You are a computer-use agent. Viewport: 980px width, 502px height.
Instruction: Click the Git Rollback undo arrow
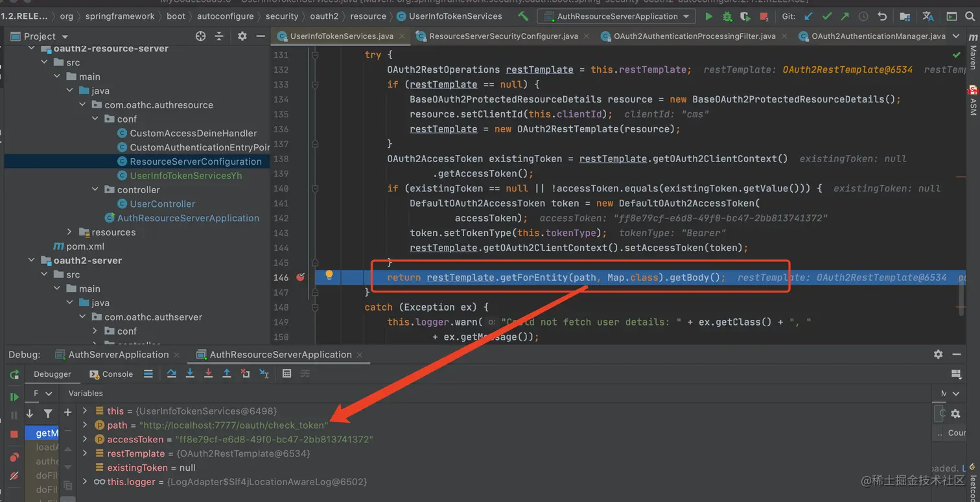click(882, 16)
